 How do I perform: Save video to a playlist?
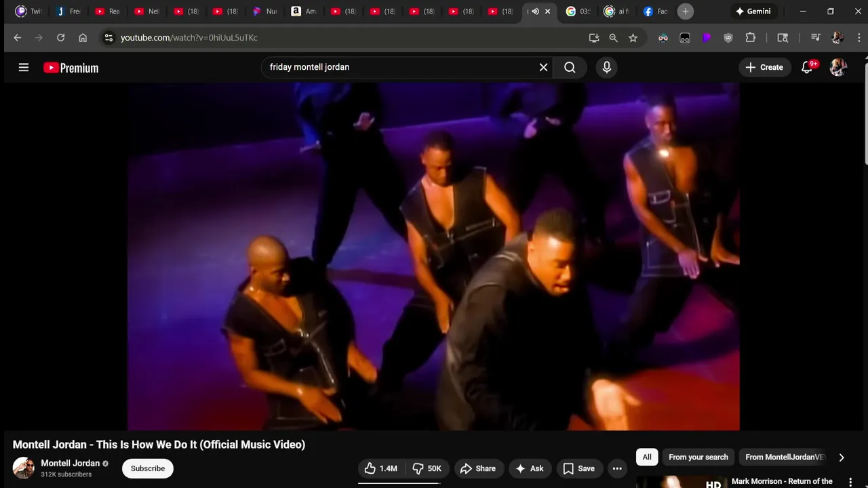tap(579, 468)
